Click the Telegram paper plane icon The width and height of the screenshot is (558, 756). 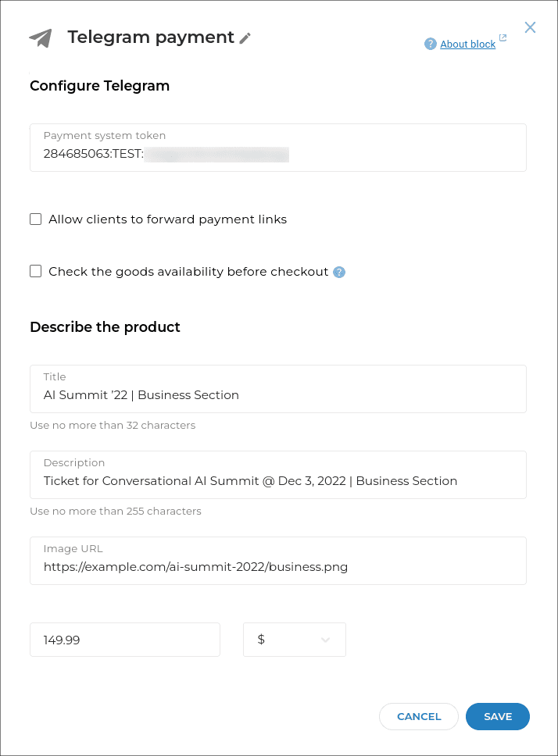(40, 38)
